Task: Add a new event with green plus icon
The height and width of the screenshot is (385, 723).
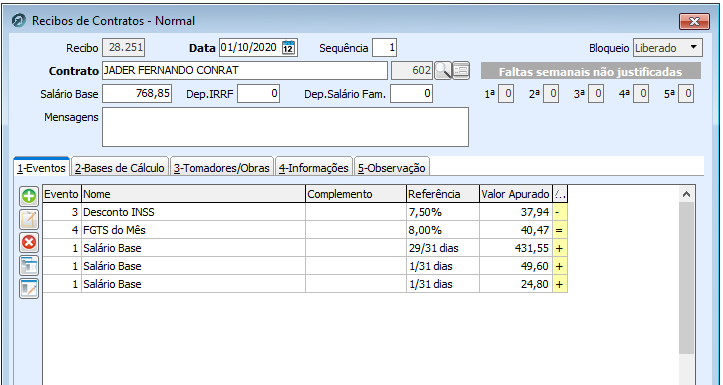Action: (x=29, y=197)
